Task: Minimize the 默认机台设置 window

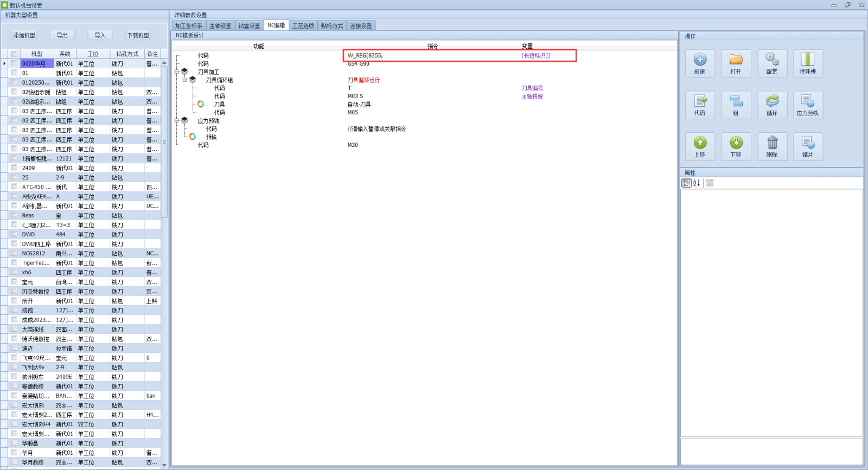Action: pyautogui.click(x=834, y=5)
